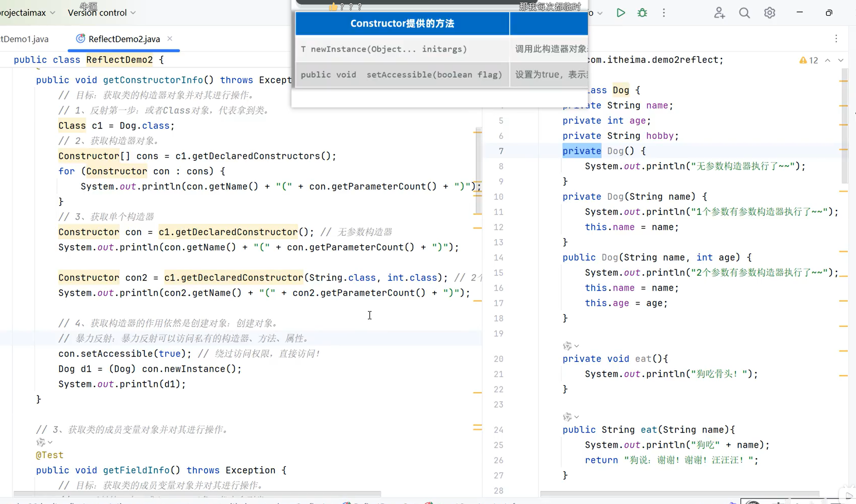This screenshot has width=856, height=504.
Task: Open the IDE settings gear
Action: (769, 13)
